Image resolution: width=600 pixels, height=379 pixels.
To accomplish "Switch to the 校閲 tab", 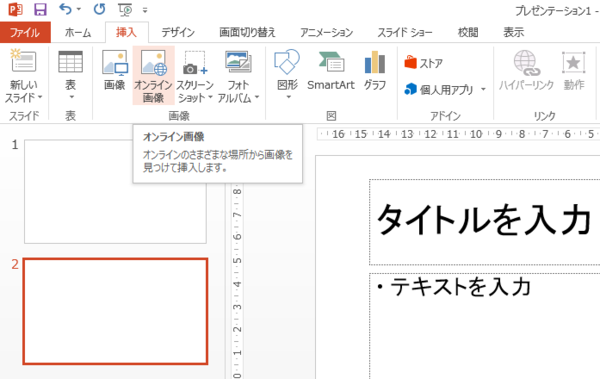I will coord(468,33).
